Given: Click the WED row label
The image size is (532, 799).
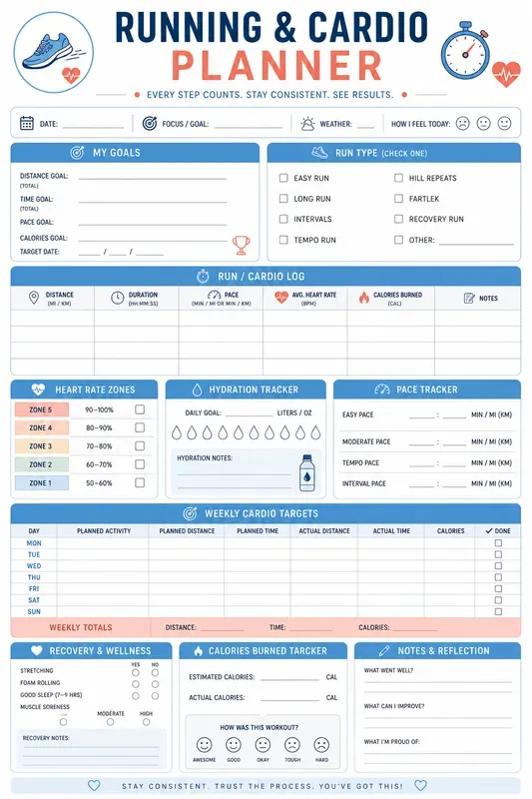Looking at the screenshot, I should pos(34,566).
